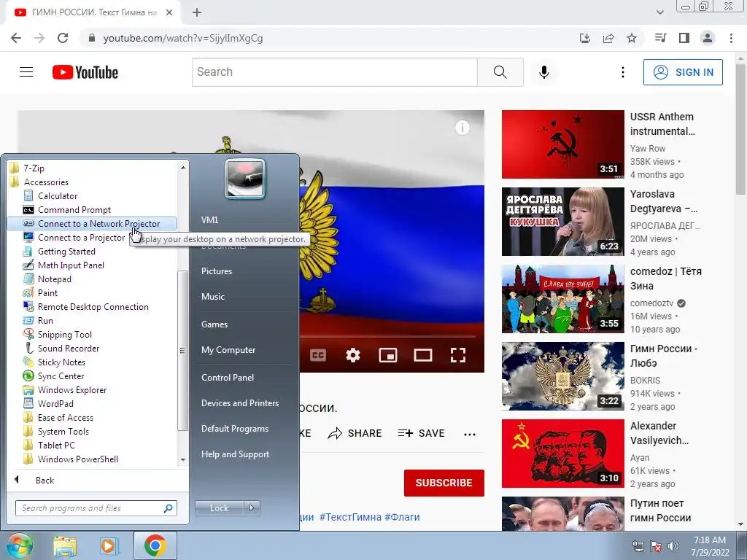
Task: Expand the Tablet PC folder
Action: point(49,445)
